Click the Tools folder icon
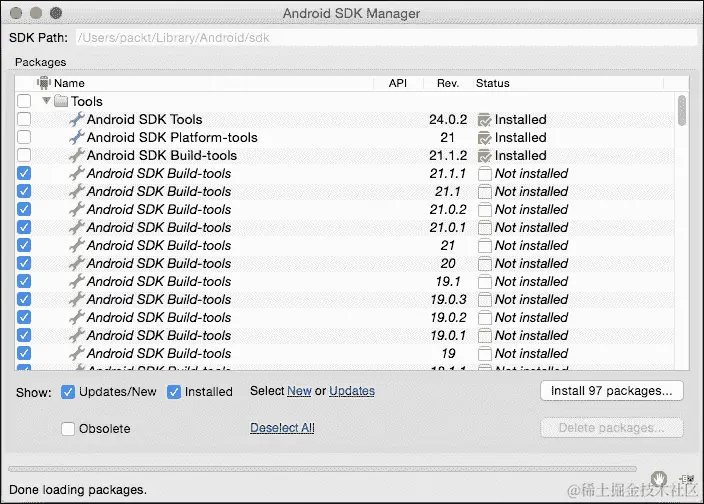The width and height of the screenshot is (704, 504). point(61,101)
